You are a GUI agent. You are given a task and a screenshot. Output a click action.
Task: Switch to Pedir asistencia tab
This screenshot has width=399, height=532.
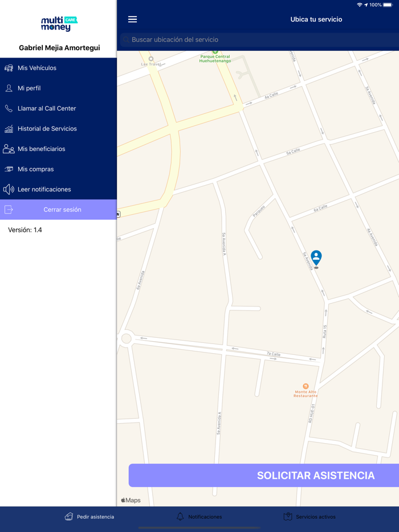pos(89,517)
